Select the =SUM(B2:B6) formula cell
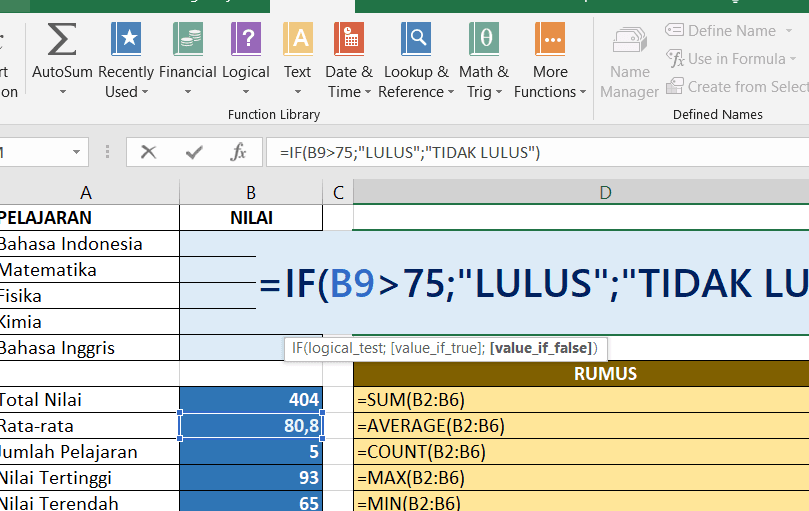The height and width of the screenshot is (511, 809). click(581, 400)
